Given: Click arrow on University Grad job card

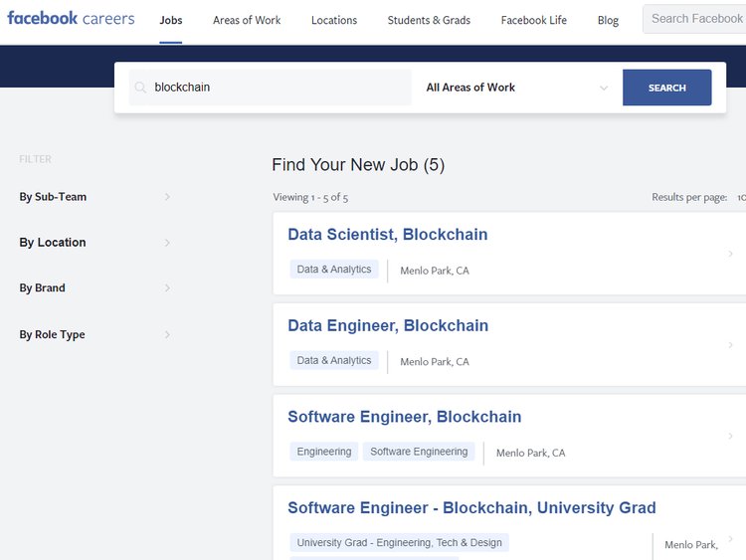Looking at the screenshot, I should pos(730,538).
